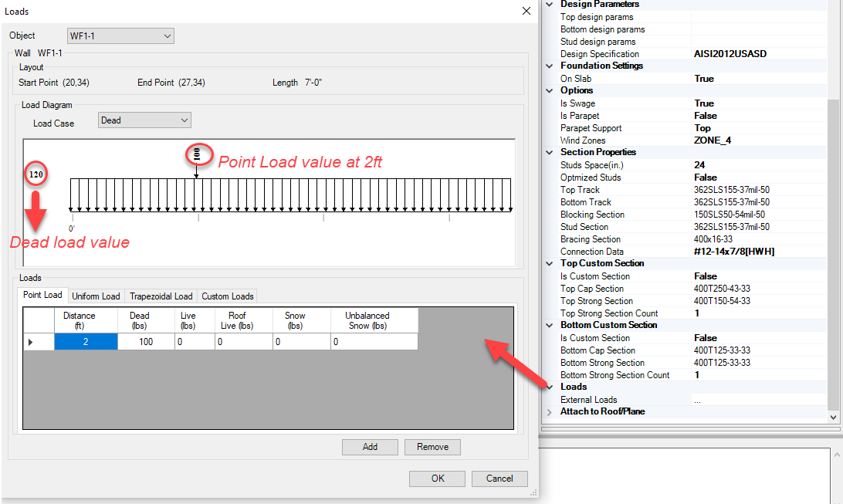Collapse the Top Custom Section group

tap(550, 264)
